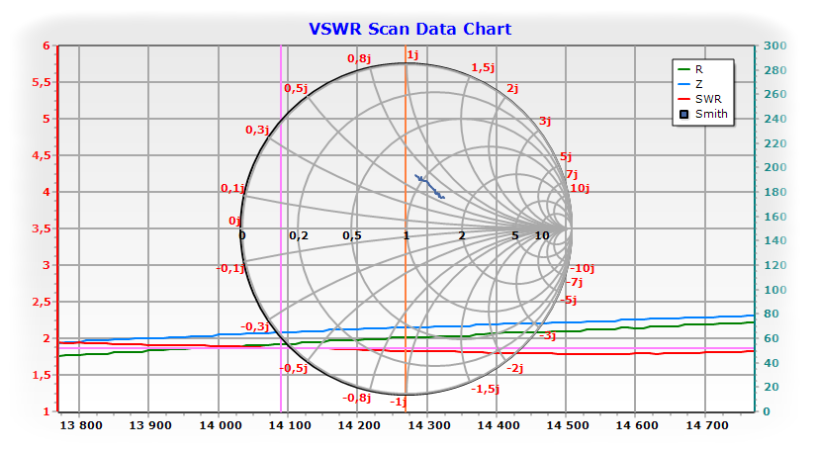Click the 14 600 frequency axis label

[637, 425]
